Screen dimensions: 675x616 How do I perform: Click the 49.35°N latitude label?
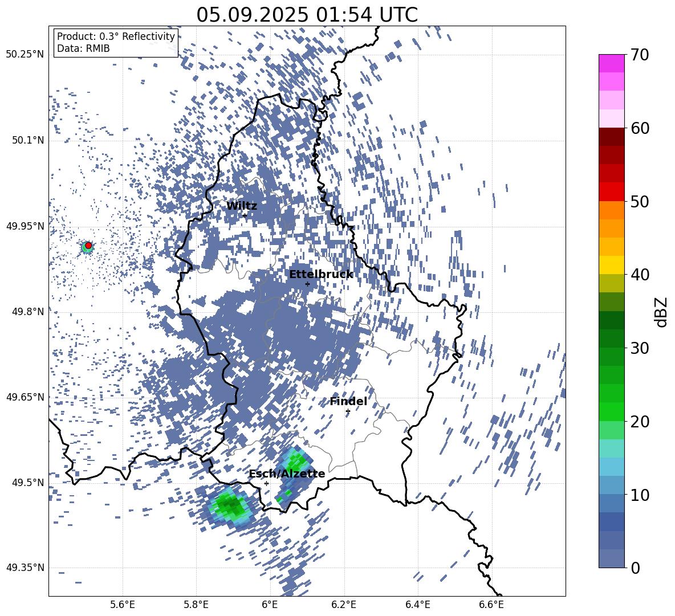pyautogui.click(x=25, y=568)
